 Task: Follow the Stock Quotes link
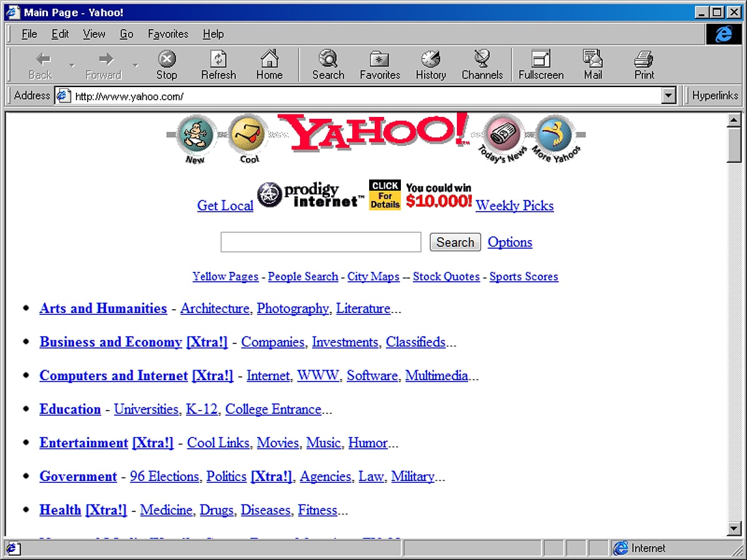click(x=446, y=277)
